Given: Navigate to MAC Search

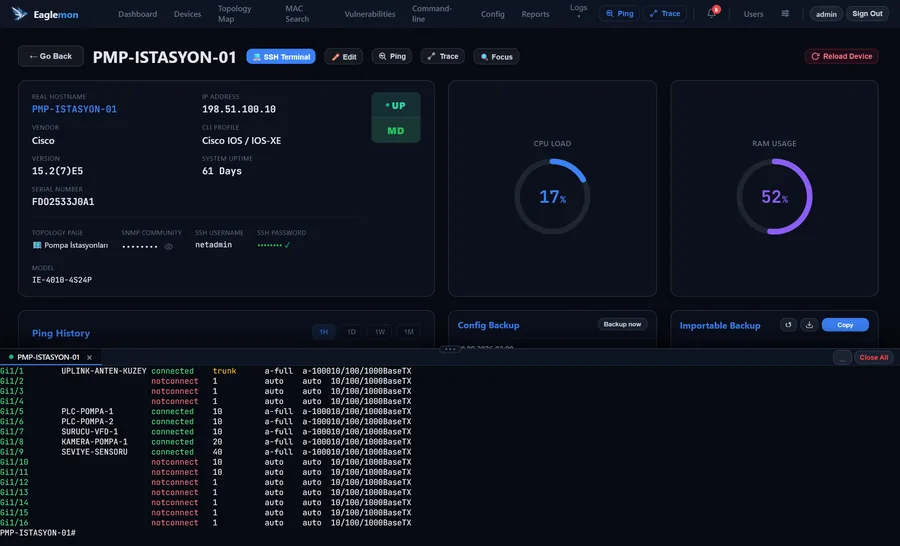Looking at the screenshot, I should point(297,14).
